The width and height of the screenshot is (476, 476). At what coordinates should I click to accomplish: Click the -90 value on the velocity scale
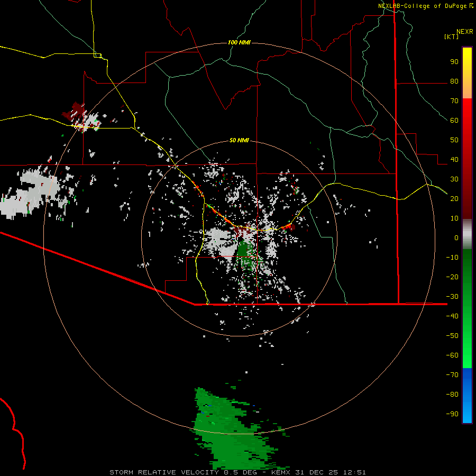(452, 414)
